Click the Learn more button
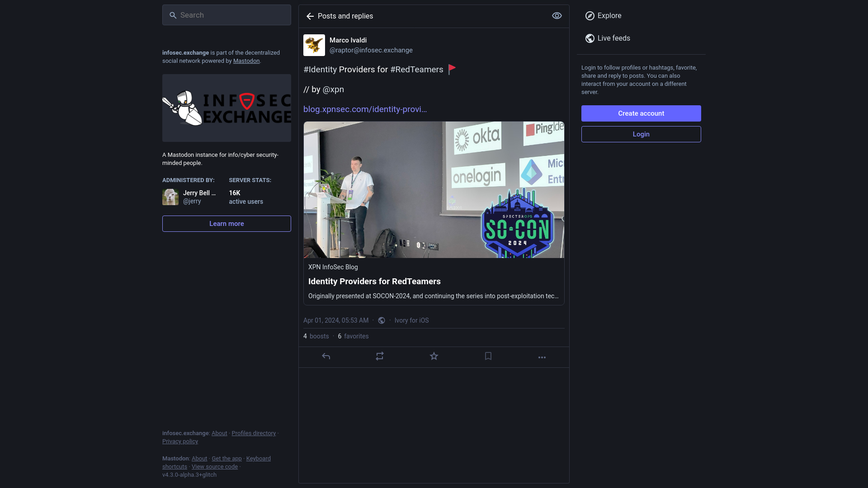 pyautogui.click(x=226, y=224)
